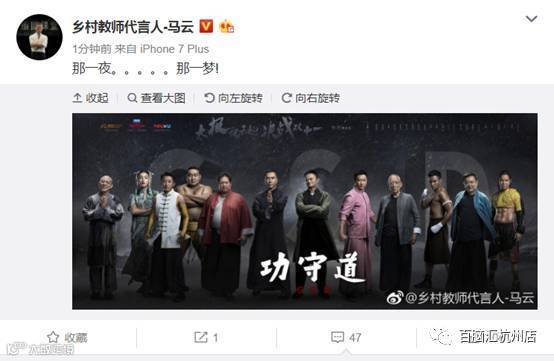Click the orange V verified badge

pyautogui.click(x=206, y=26)
